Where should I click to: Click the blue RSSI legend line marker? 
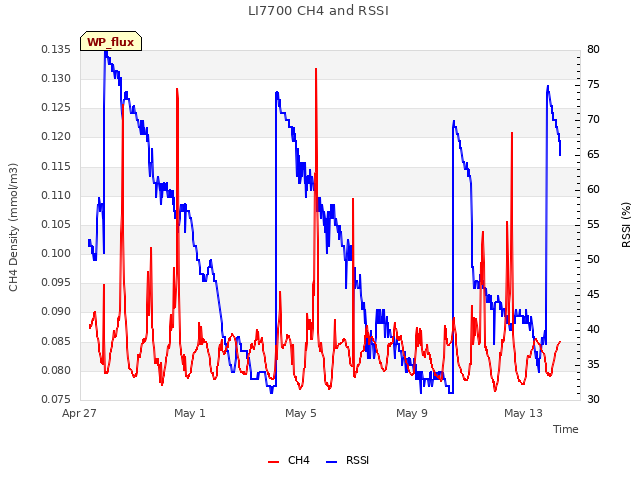click(x=331, y=462)
